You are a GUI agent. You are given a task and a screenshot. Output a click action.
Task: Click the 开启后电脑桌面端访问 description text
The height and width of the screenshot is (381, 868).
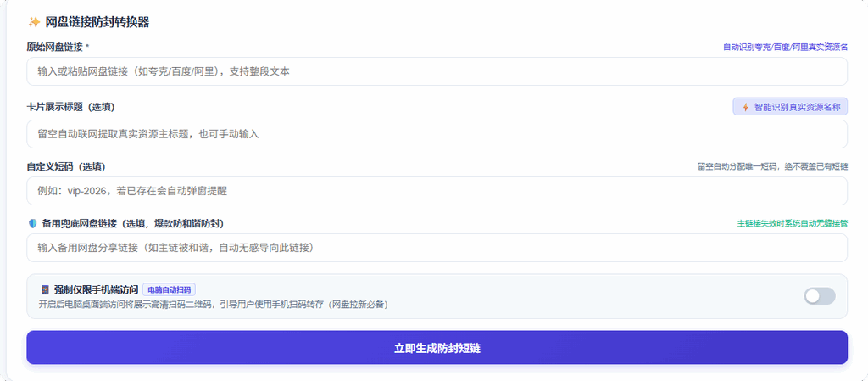pos(213,304)
